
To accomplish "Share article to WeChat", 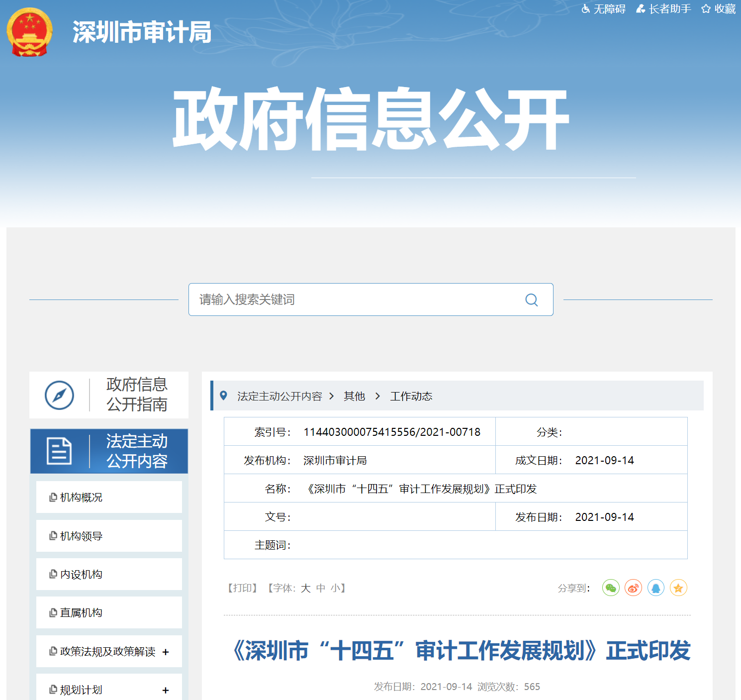I will click(611, 588).
